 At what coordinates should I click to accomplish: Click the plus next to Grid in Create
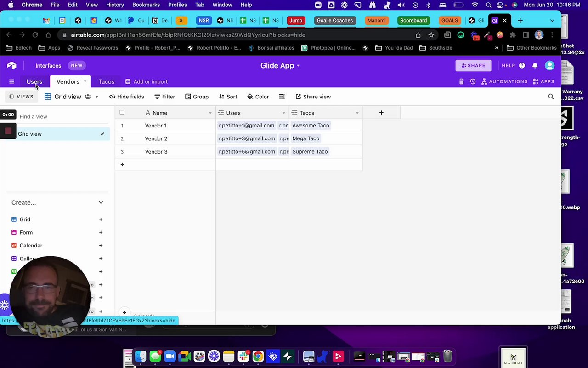[101, 219]
